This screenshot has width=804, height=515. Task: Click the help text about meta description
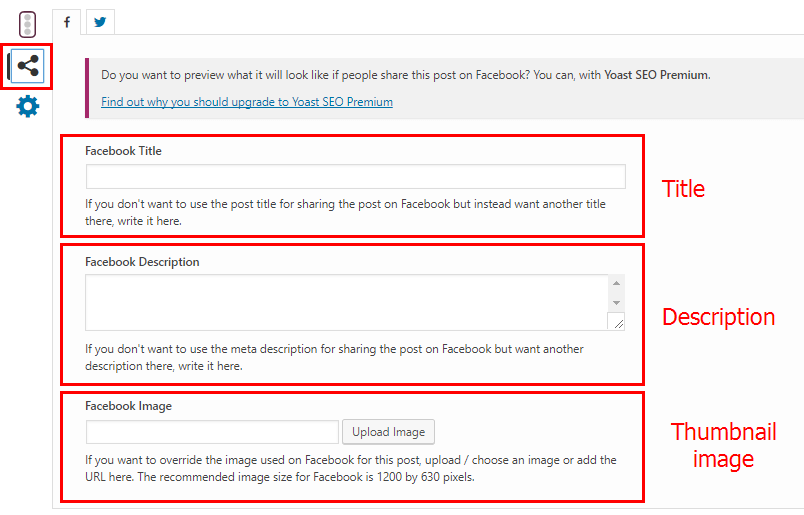tap(334, 358)
